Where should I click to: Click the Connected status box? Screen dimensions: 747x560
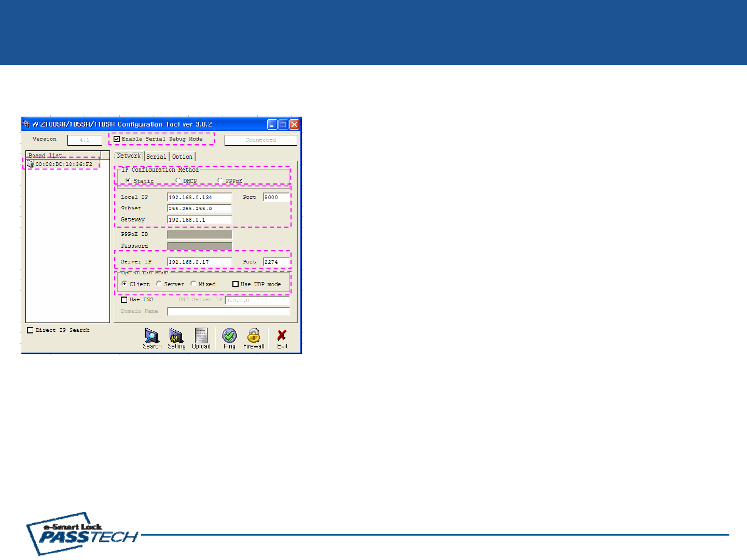(x=261, y=140)
